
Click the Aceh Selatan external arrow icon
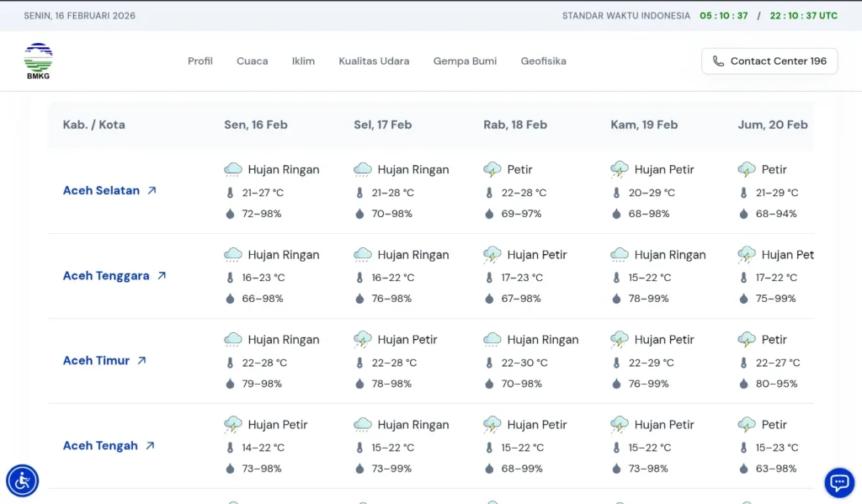[x=152, y=191]
